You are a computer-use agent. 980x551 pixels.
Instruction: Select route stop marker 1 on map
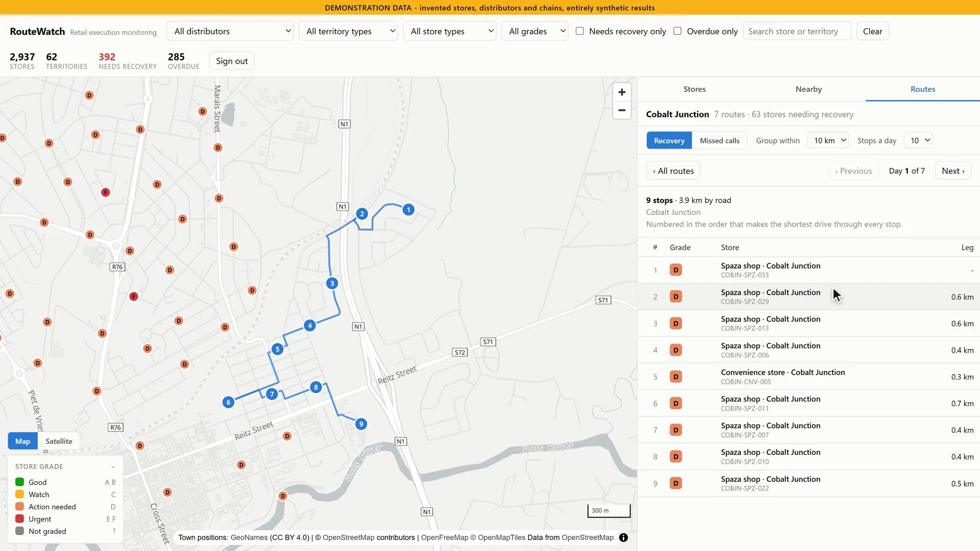pyautogui.click(x=409, y=209)
